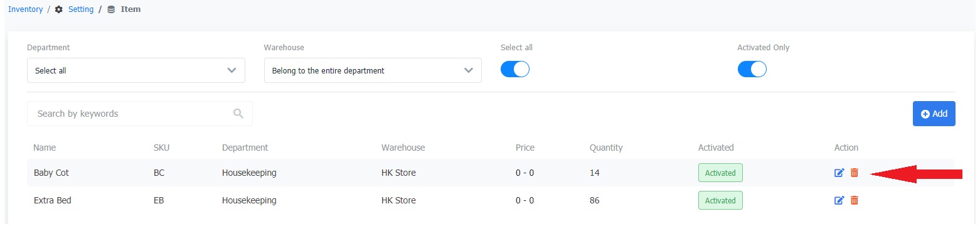Image resolution: width=980 pixels, height=226 pixels.
Task: Open the Setting breadcrumb link
Action: [x=81, y=9]
